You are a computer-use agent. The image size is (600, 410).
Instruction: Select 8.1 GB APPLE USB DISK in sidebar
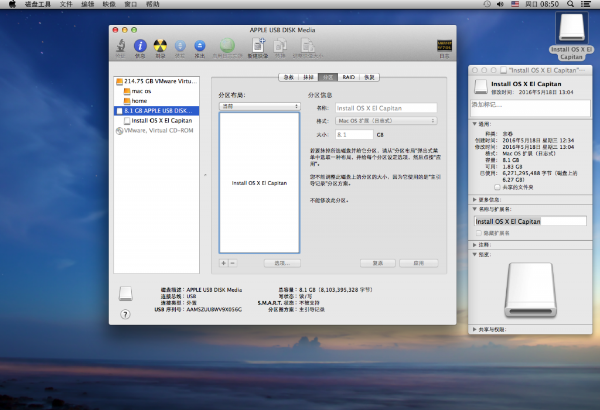pyautogui.click(x=157, y=111)
